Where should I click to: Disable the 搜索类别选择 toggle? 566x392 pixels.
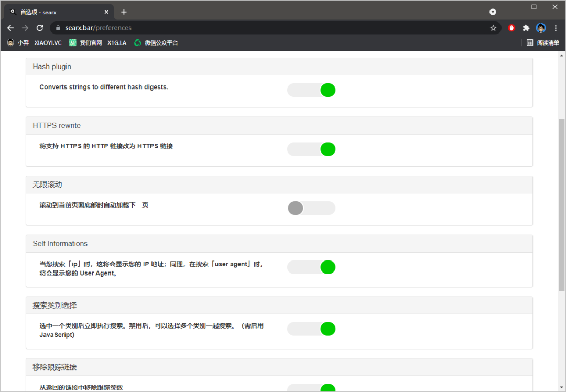[311, 329]
